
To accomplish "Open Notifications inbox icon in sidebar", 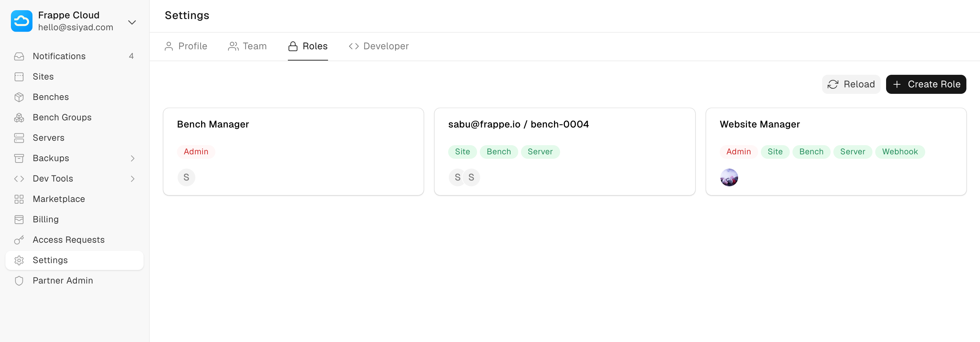I will [19, 56].
